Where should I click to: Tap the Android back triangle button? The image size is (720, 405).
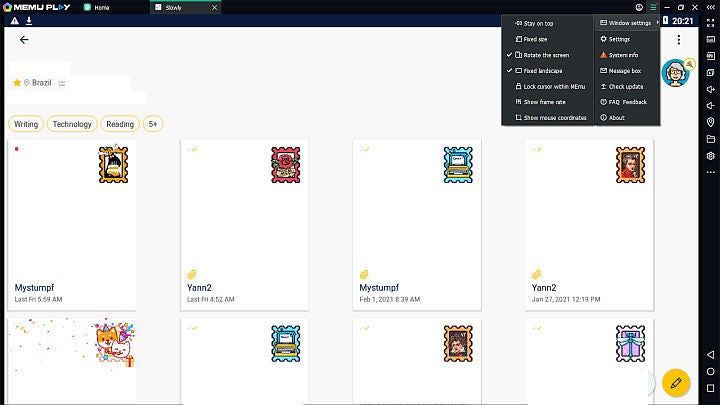coord(711,354)
